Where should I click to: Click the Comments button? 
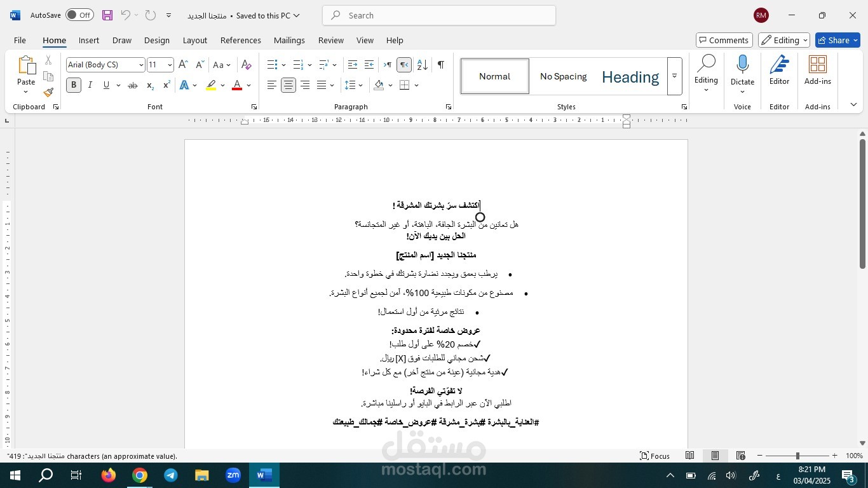point(724,40)
